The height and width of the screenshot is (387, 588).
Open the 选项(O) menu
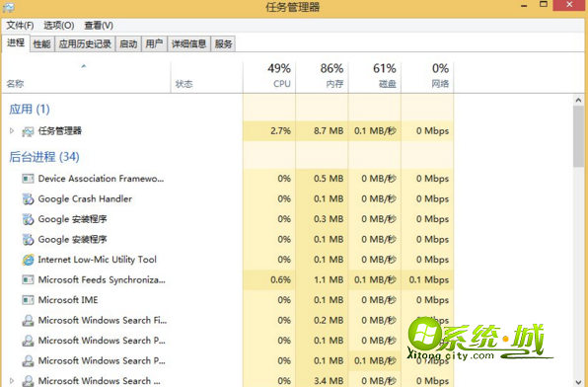(x=59, y=25)
